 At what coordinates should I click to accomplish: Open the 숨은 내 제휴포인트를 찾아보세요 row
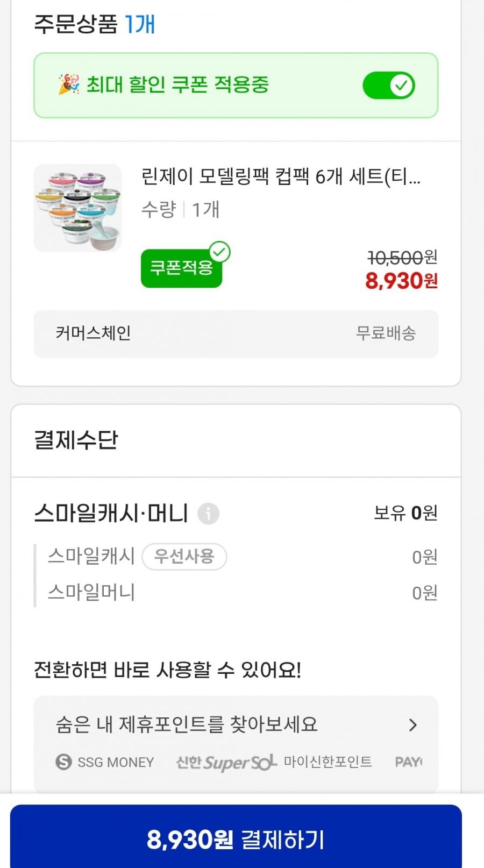(187, 725)
